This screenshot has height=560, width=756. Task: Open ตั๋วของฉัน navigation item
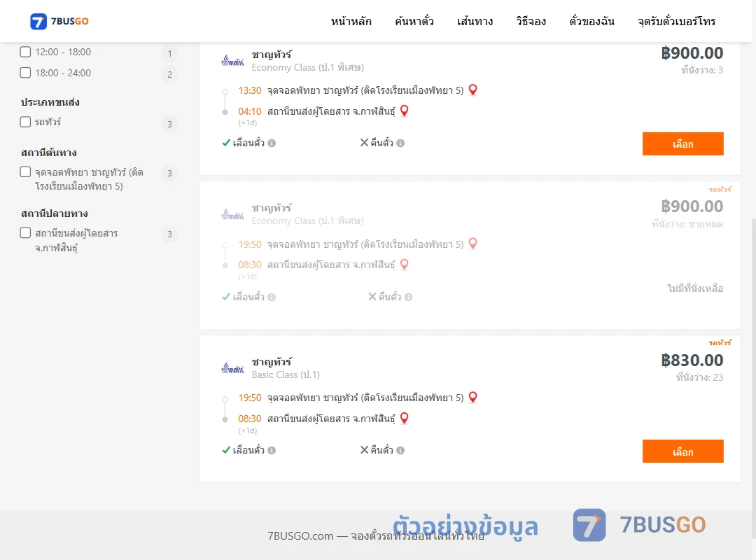pyautogui.click(x=591, y=21)
